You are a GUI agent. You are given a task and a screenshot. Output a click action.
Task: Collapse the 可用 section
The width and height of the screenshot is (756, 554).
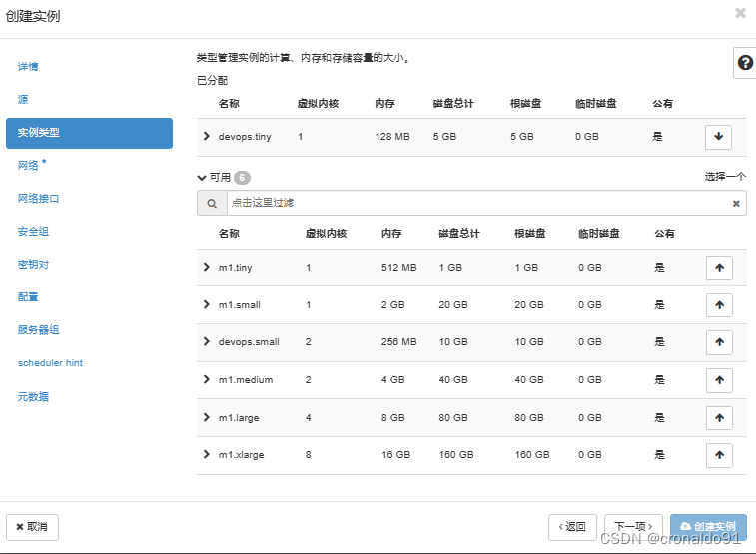coord(202,178)
